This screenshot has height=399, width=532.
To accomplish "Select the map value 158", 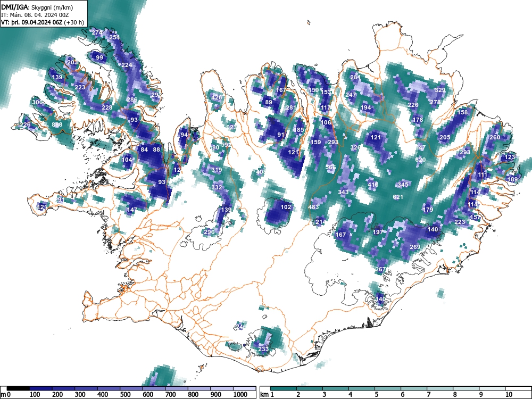I will click(x=462, y=112).
